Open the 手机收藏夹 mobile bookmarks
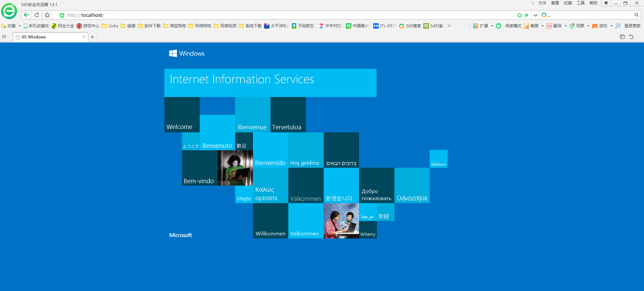Image resolution: width=644 pixels, height=291 pixels. (x=36, y=26)
